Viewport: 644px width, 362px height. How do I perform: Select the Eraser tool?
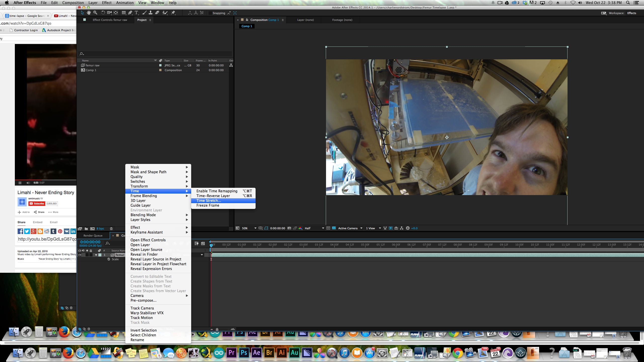click(157, 13)
